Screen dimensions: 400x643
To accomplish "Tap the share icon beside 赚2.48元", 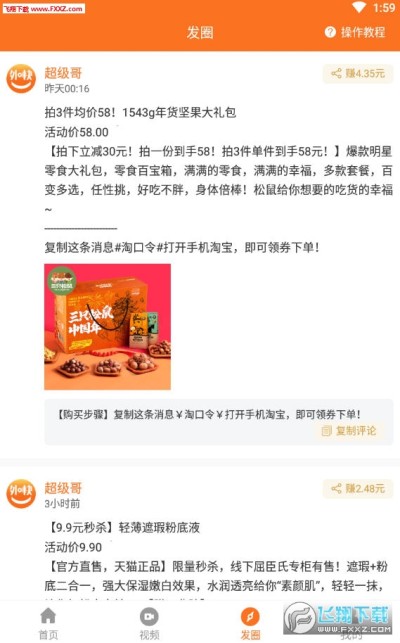I will (336, 488).
